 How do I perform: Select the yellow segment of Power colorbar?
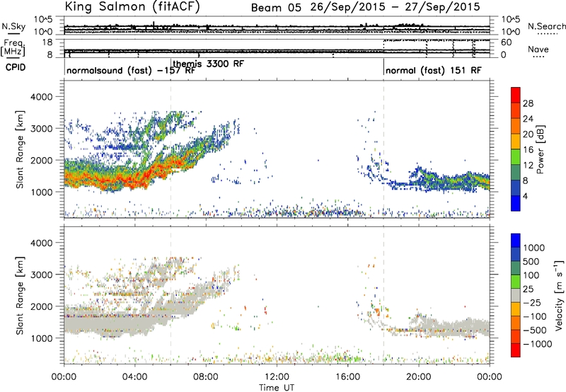516,142
